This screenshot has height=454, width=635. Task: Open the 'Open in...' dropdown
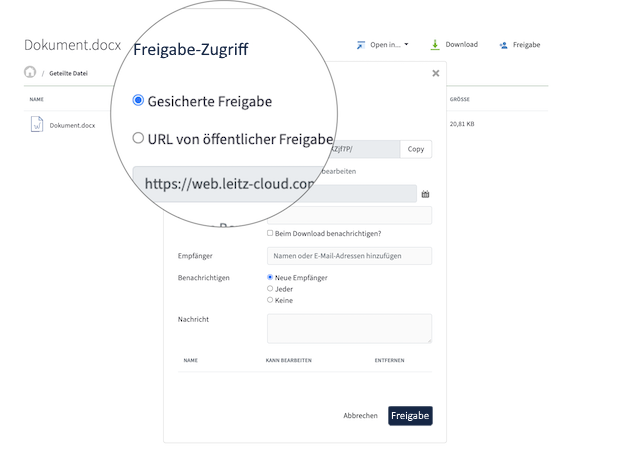[x=383, y=45]
